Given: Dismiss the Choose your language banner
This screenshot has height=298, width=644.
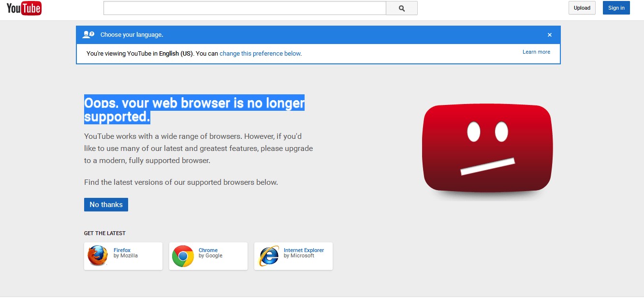Looking at the screenshot, I should click(549, 35).
